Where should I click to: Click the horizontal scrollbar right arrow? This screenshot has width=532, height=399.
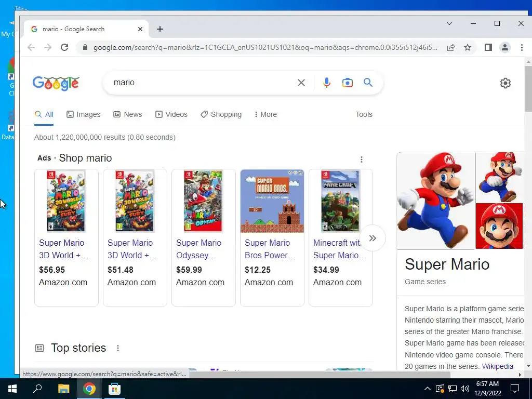520,375
